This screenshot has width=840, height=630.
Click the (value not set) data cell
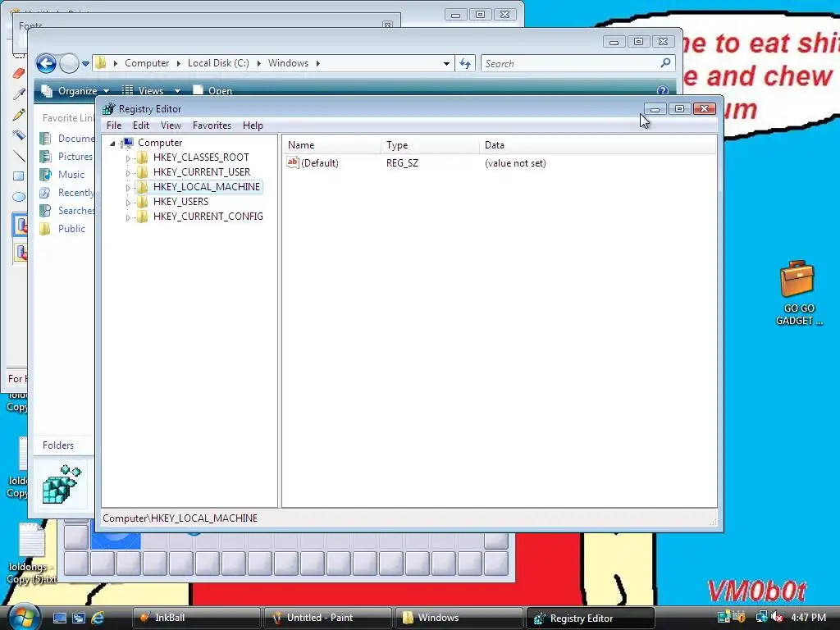tap(515, 163)
